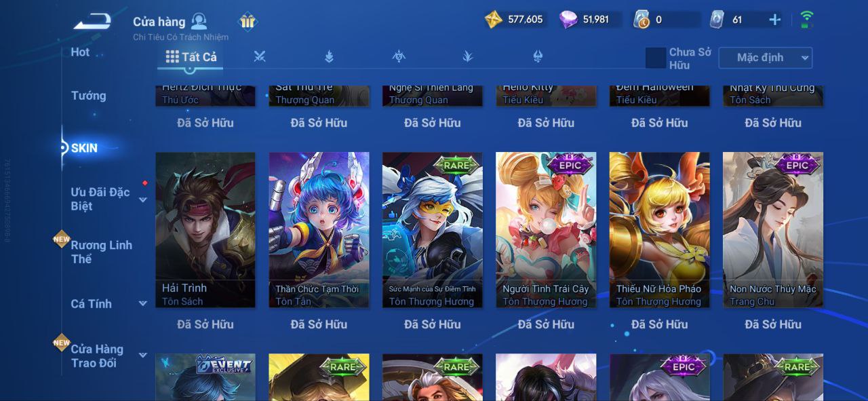Select the support role filter icon

tap(538, 57)
